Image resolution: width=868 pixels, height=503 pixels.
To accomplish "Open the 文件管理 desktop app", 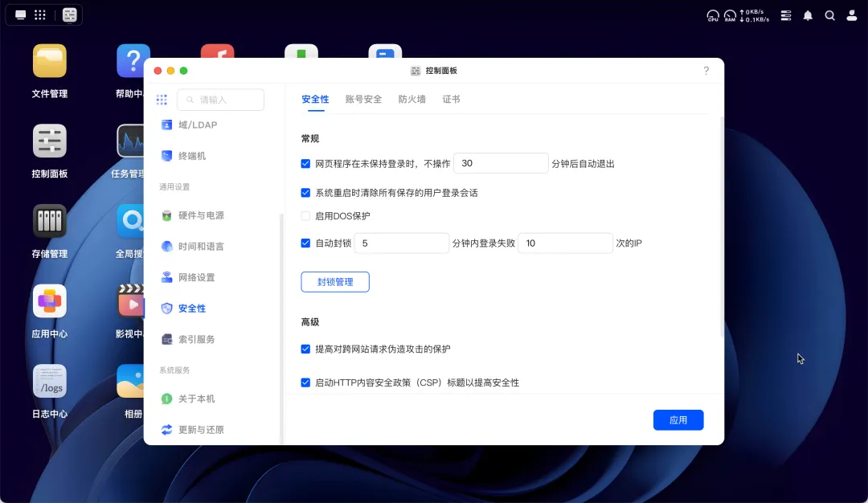I will coord(49,61).
